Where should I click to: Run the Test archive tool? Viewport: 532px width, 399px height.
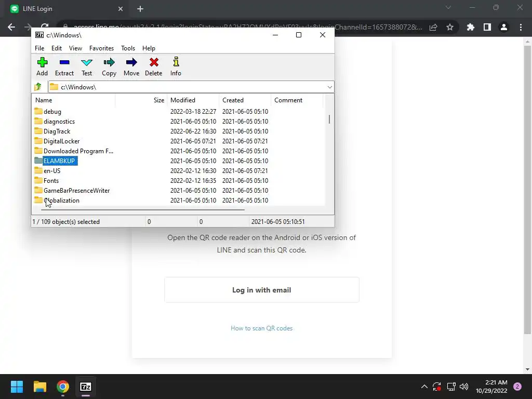(x=87, y=66)
